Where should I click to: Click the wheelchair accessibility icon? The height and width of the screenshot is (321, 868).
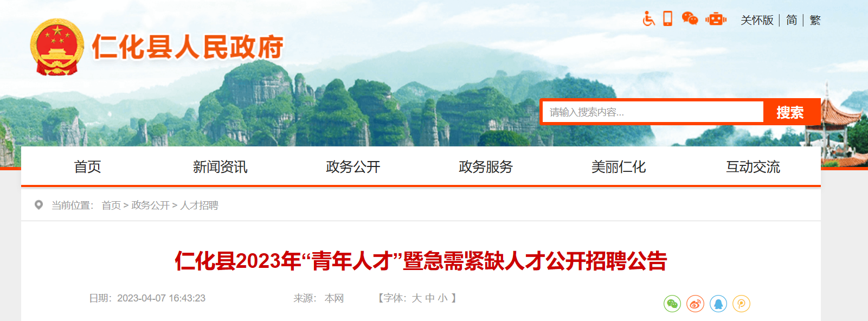[649, 19]
